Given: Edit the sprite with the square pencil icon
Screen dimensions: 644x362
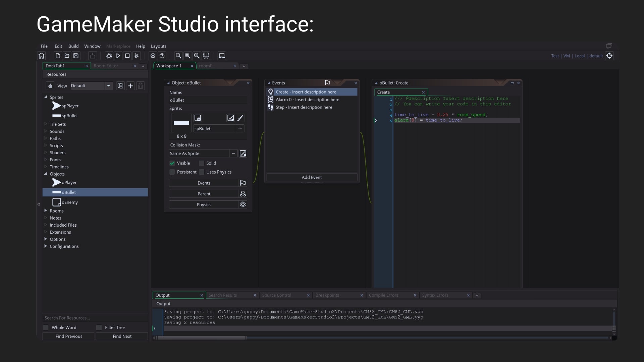Looking at the screenshot, I should click(x=230, y=118).
